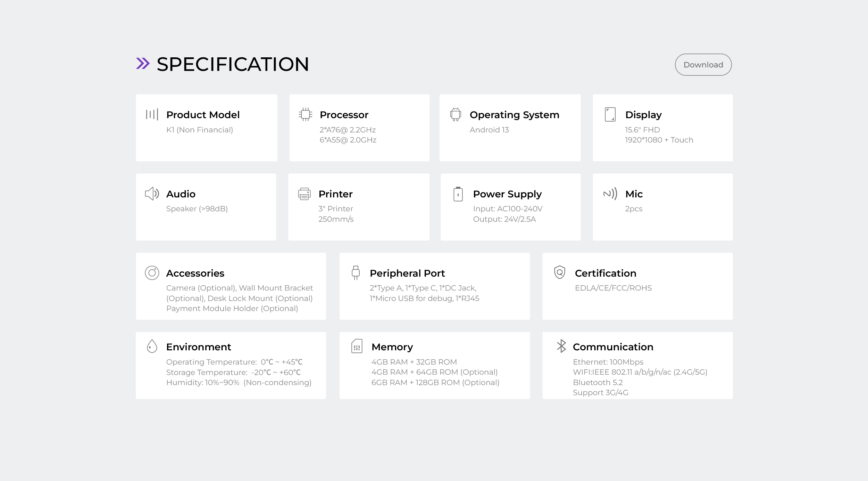Click the shield icon next to Certification

point(560,272)
